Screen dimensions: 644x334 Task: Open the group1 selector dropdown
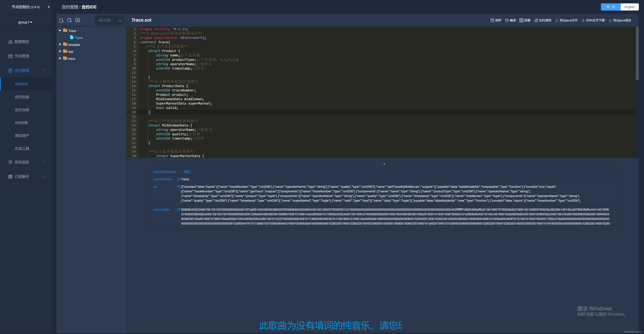[25, 22]
